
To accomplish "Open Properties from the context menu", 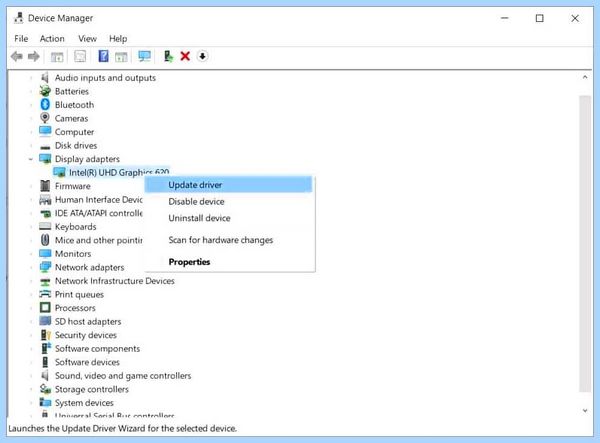I will tap(229, 262).
